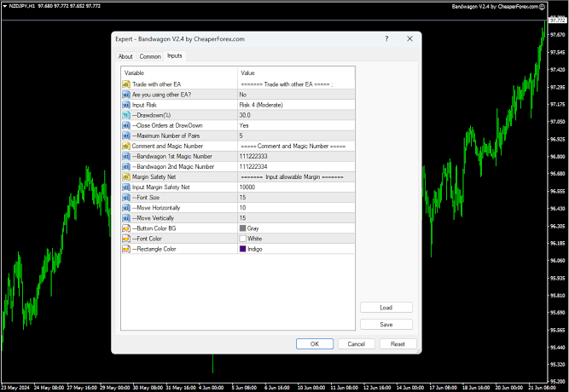Click the --Font Color variable name
Image resolution: width=569 pixels, height=392 pixels.
point(147,239)
